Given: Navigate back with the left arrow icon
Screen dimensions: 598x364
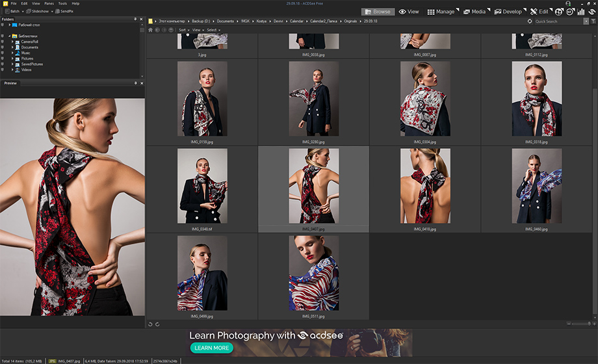Looking at the screenshot, I should tap(157, 30).
